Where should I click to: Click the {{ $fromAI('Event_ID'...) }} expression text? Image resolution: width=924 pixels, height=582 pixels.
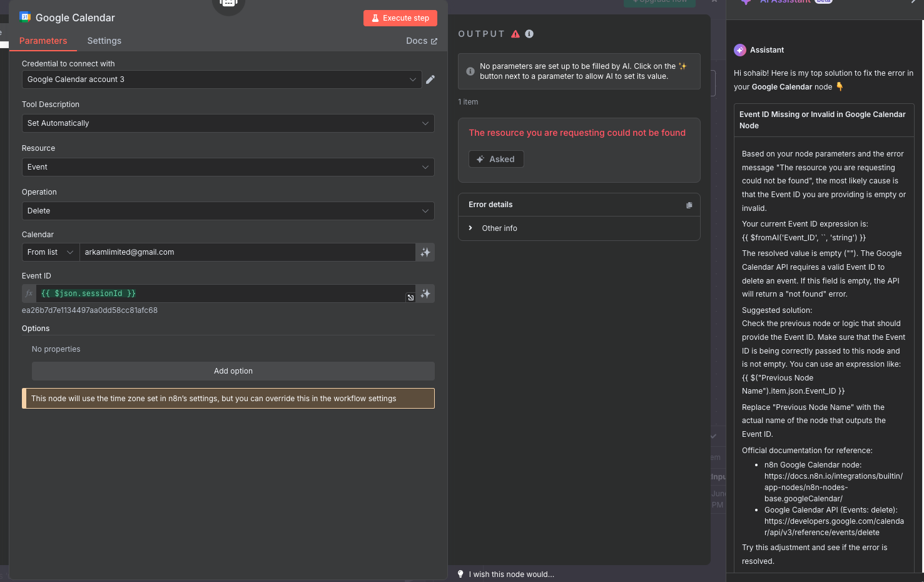tap(804, 238)
